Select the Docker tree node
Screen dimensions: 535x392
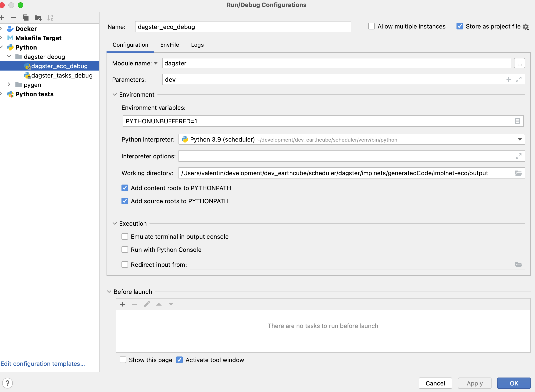49,29
